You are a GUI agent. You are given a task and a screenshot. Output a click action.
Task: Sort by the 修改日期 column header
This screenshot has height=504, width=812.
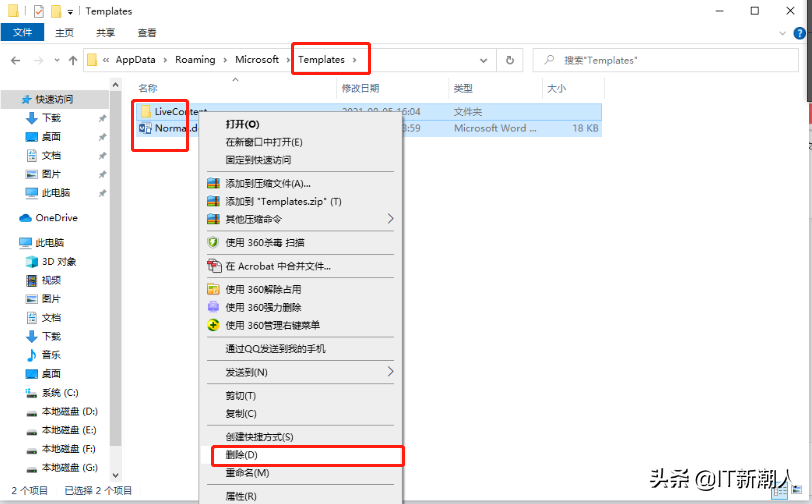(x=360, y=89)
